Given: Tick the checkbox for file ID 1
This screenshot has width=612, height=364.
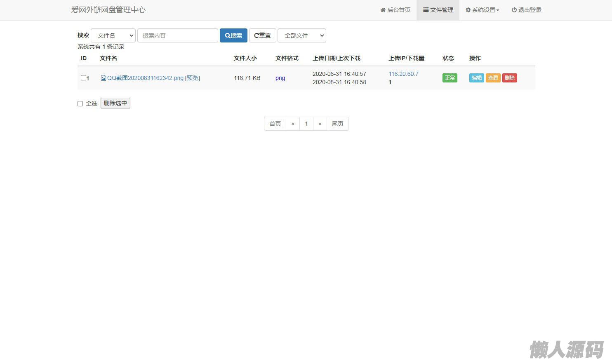Looking at the screenshot, I should (x=83, y=77).
